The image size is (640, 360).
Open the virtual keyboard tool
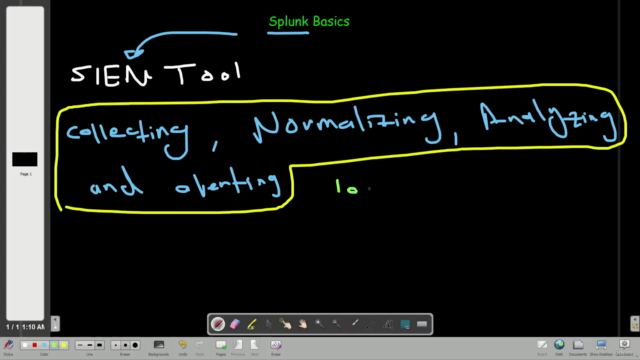click(422, 324)
